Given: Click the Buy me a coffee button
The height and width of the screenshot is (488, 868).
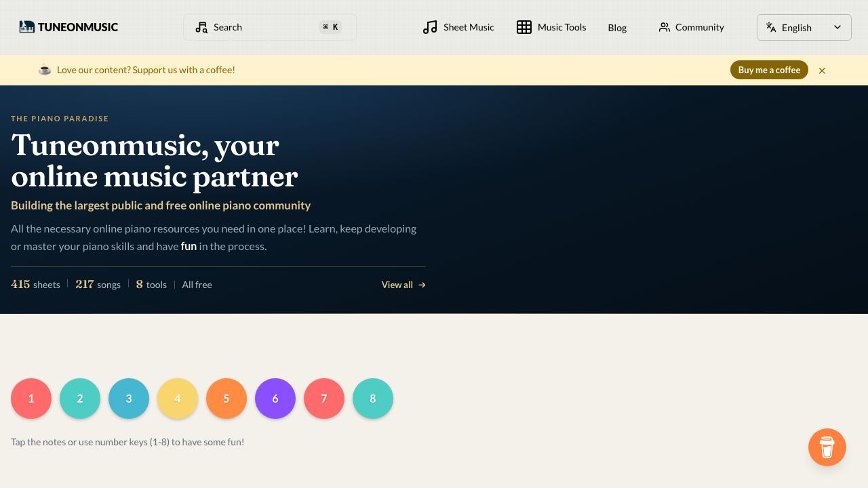Looking at the screenshot, I should click(x=769, y=70).
